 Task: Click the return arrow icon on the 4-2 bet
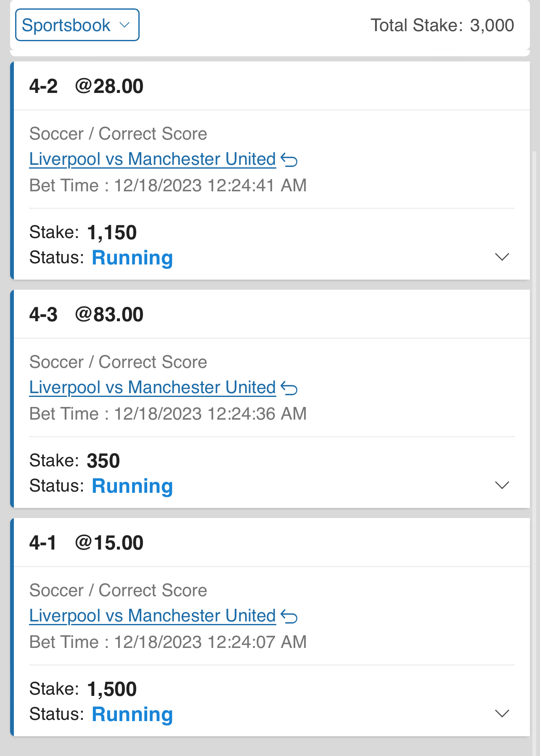pyautogui.click(x=289, y=160)
